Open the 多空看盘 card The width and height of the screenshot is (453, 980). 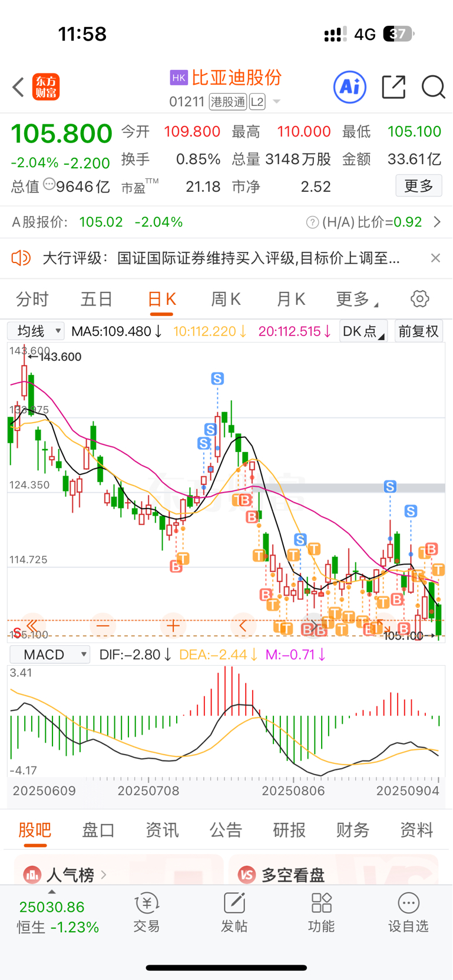click(333, 870)
